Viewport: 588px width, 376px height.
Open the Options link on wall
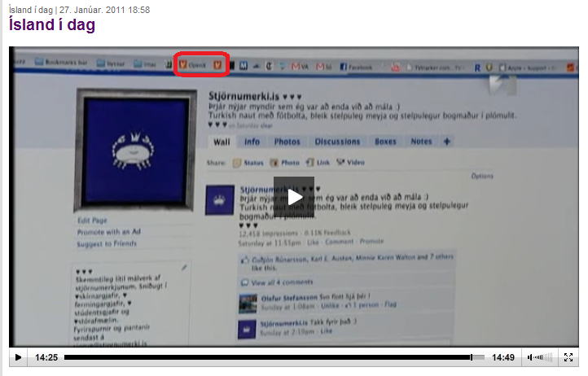coord(482,176)
